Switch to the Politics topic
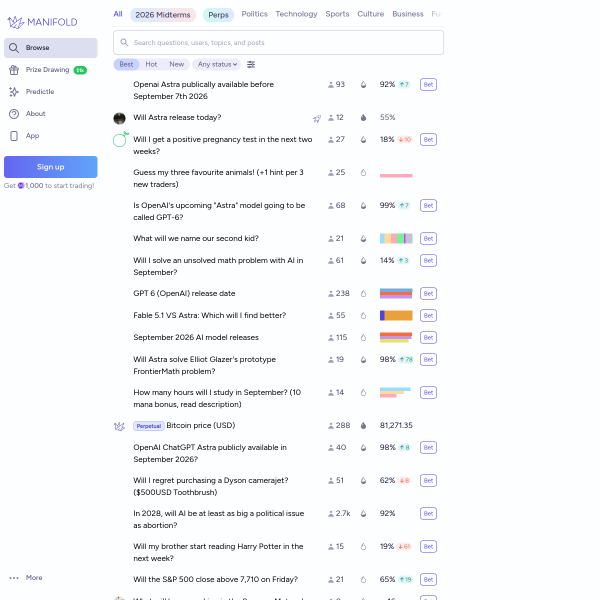Viewport: 600px width, 600px height. click(254, 14)
